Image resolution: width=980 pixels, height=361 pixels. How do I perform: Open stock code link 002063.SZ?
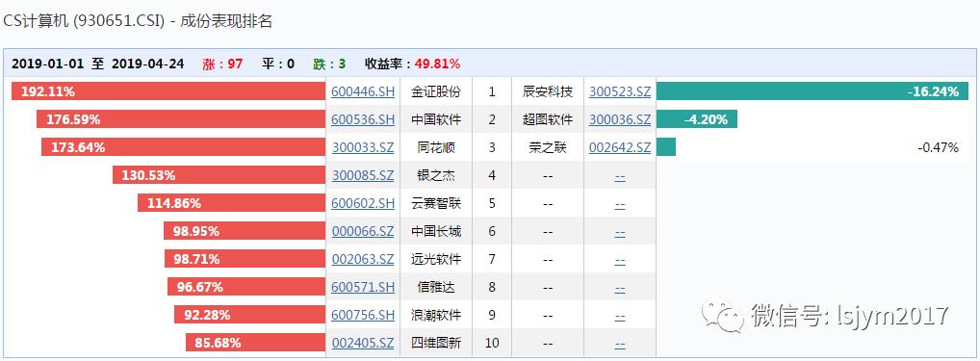point(363,259)
